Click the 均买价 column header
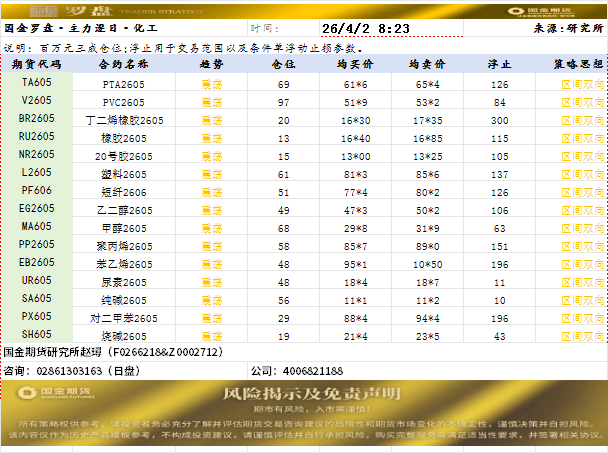The width and height of the screenshot is (608, 453). tap(355, 64)
